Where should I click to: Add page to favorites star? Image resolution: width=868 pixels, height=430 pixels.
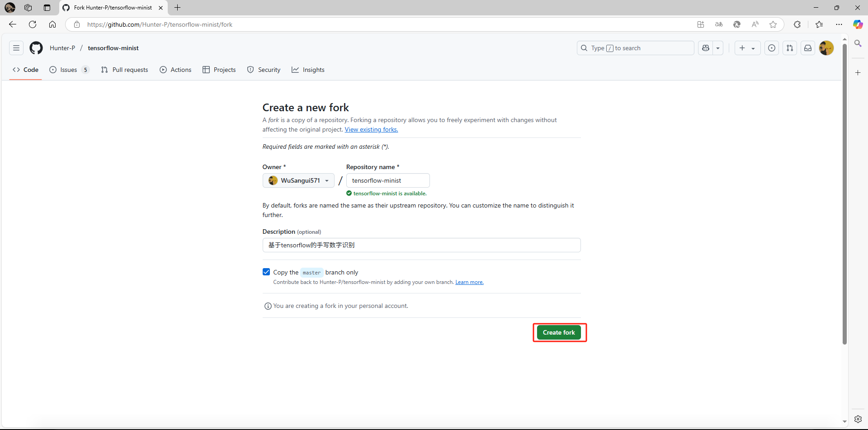tap(773, 24)
